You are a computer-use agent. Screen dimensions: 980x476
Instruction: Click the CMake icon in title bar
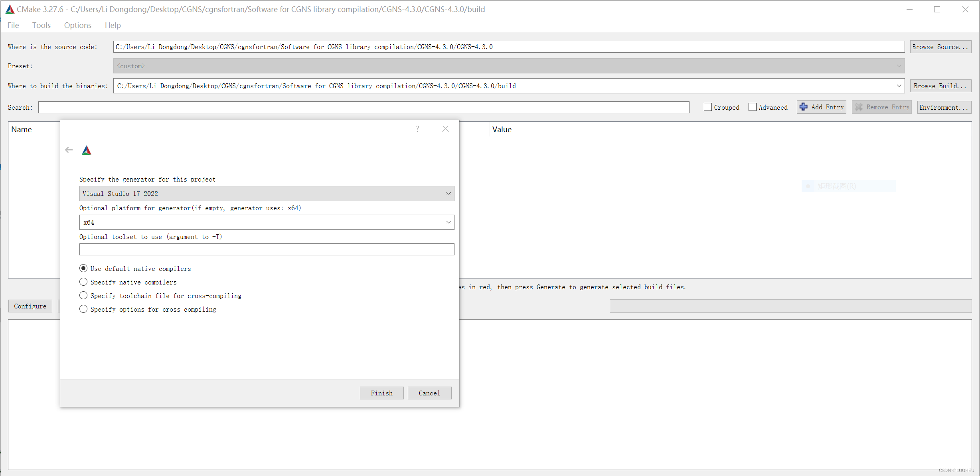click(10, 9)
